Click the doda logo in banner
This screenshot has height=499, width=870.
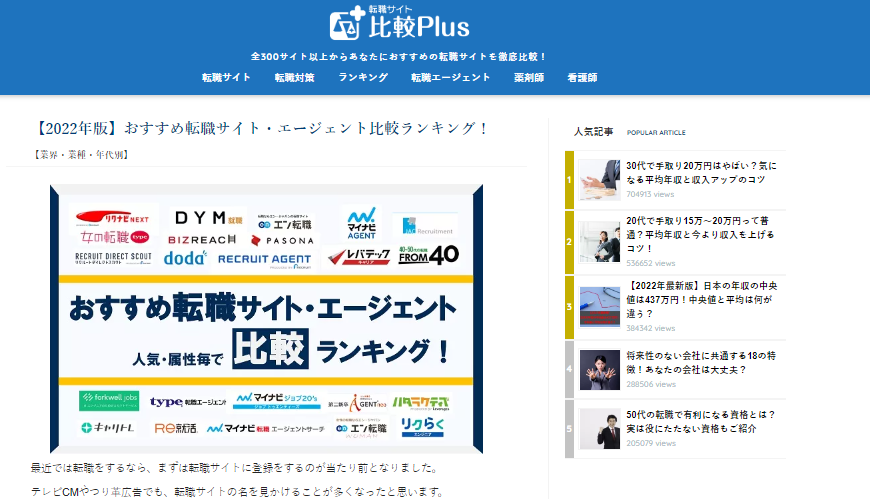(185, 258)
